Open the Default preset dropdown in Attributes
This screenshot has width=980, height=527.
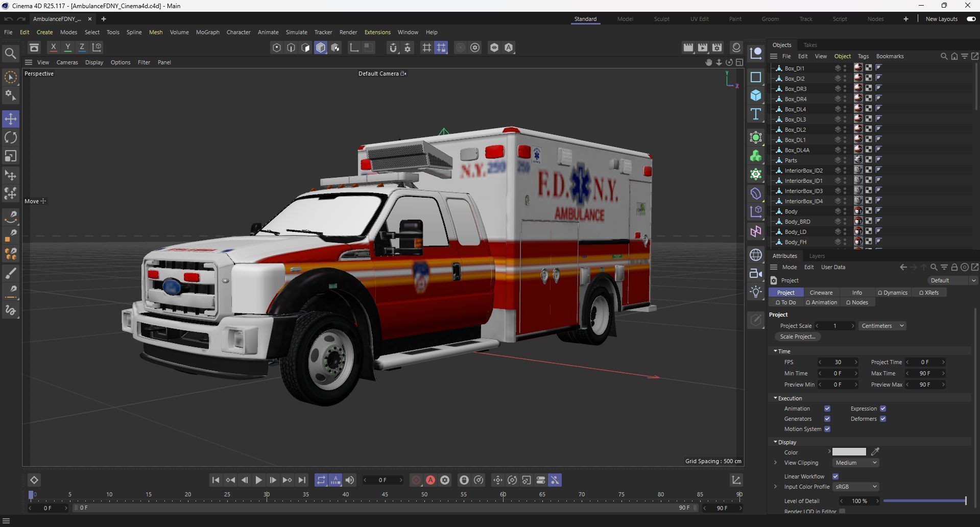tap(952, 280)
